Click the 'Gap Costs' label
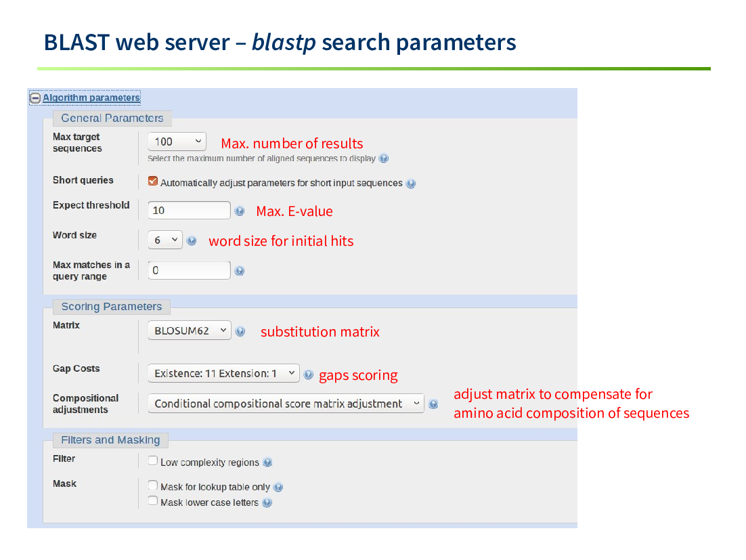The height and width of the screenshot is (560, 746). [x=76, y=369]
